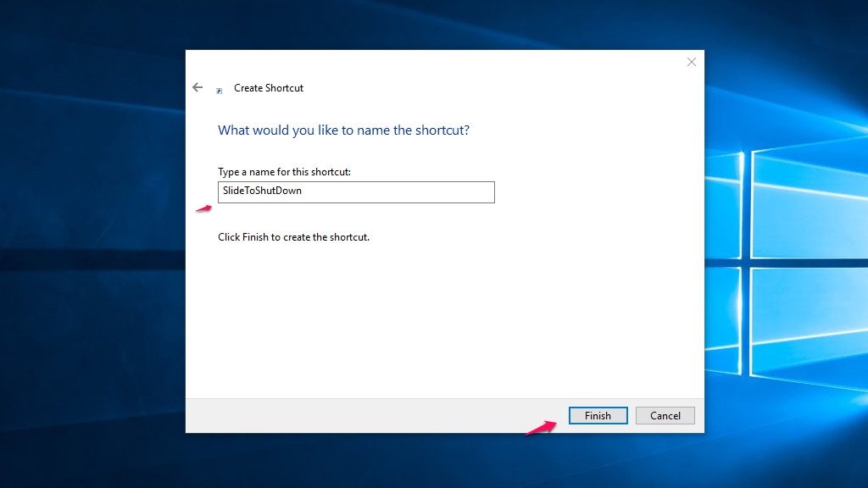Click the pink arrow beside the name field
Image resolution: width=868 pixels, height=488 pixels.
pyautogui.click(x=203, y=208)
